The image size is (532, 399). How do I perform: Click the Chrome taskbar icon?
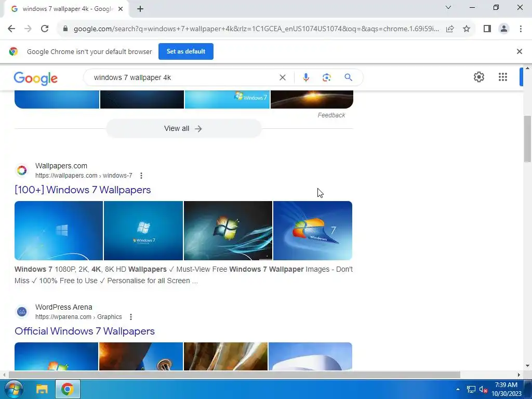[x=67, y=389]
